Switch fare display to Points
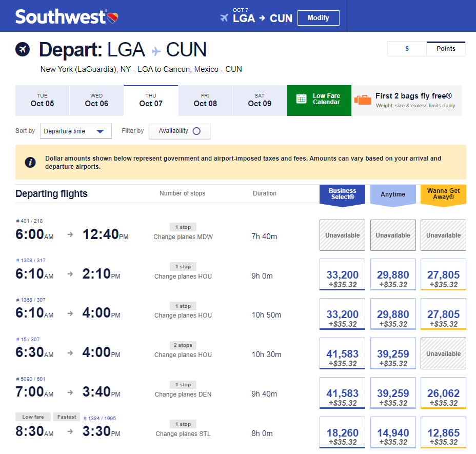The height and width of the screenshot is (454, 476). point(446,49)
